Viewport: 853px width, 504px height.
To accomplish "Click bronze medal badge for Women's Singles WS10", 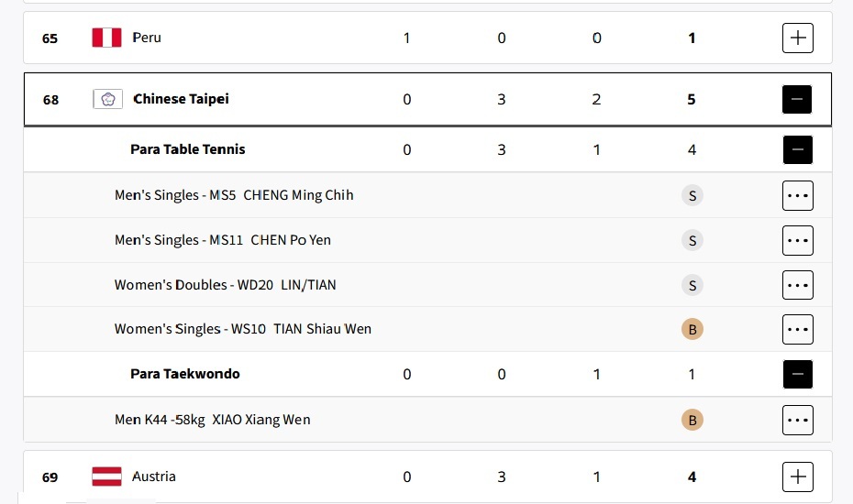I will tap(692, 329).
